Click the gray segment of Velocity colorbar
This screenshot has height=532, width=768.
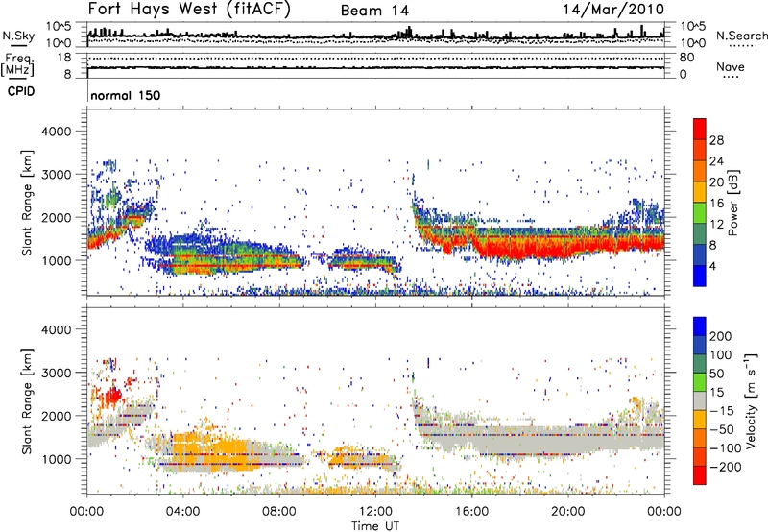click(x=700, y=400)
